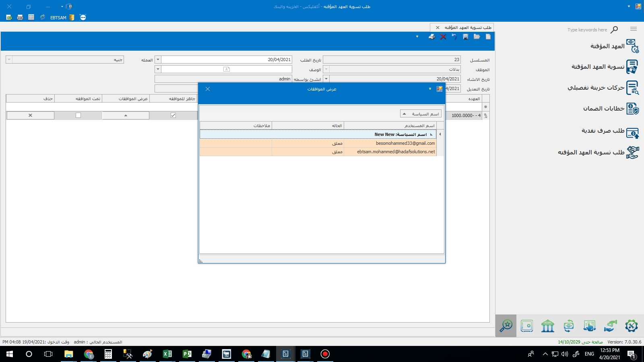This screenshot has width=644, height=362.
Task: Click the open folder icon in toolbar
Action: [x=477, y=37]
